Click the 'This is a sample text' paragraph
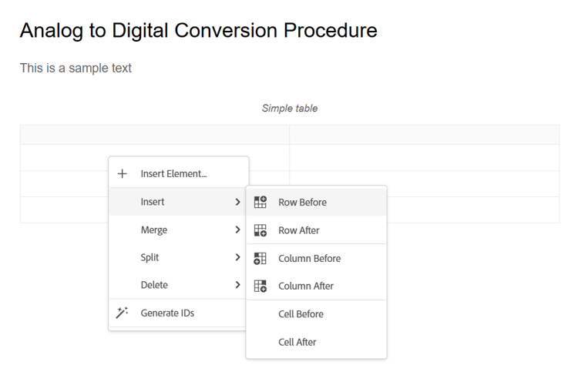This screenshot has height=392, width=578. 76,68
